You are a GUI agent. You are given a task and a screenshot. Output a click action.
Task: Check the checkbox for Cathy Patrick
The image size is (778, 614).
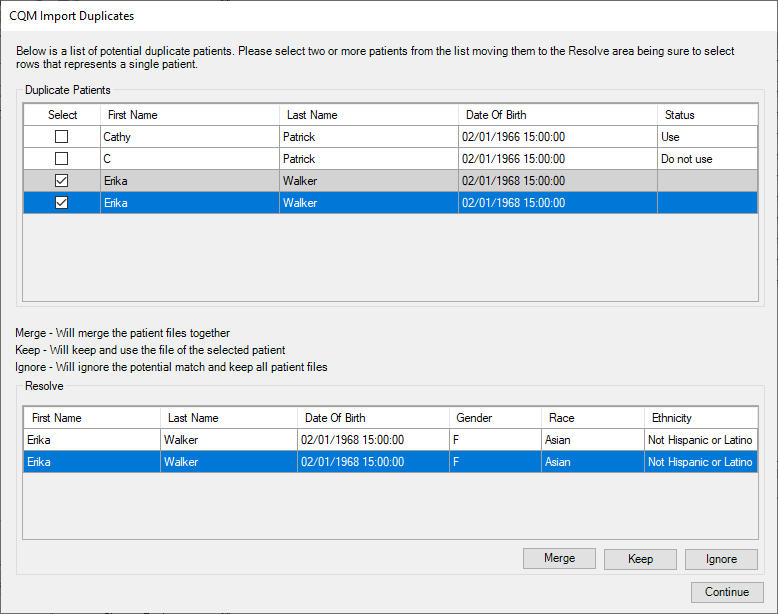coord(62,136)
